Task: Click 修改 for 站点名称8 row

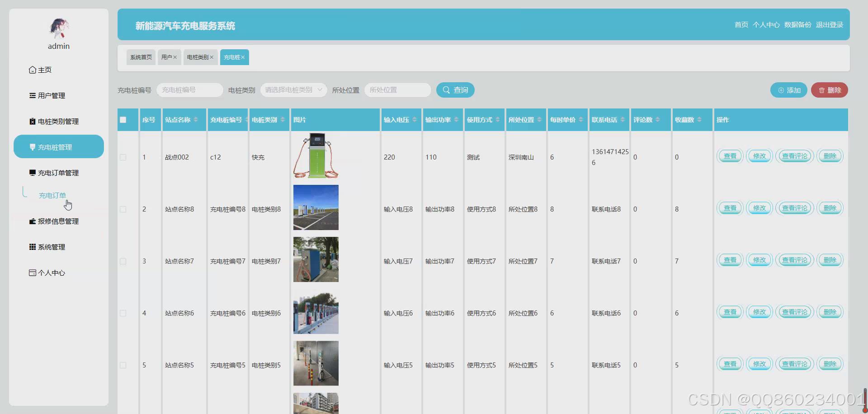Action: (x=759, y=208)
